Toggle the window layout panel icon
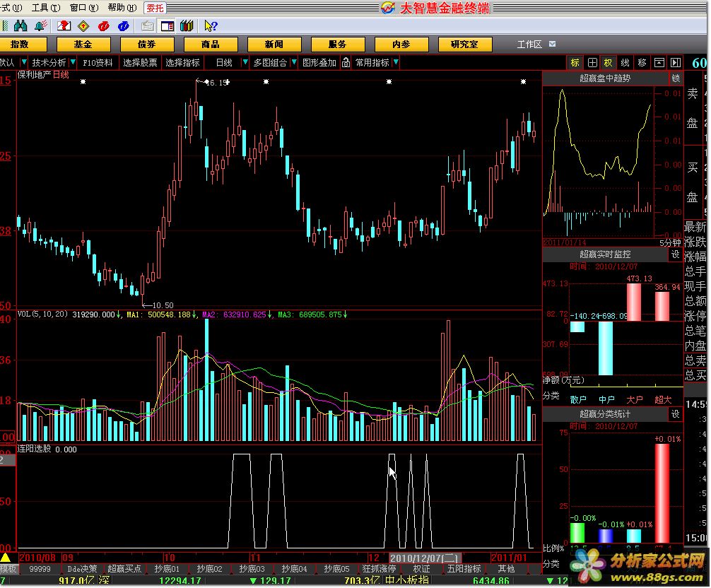The width and height of the screenshot is (711, 588). point(168,26)
